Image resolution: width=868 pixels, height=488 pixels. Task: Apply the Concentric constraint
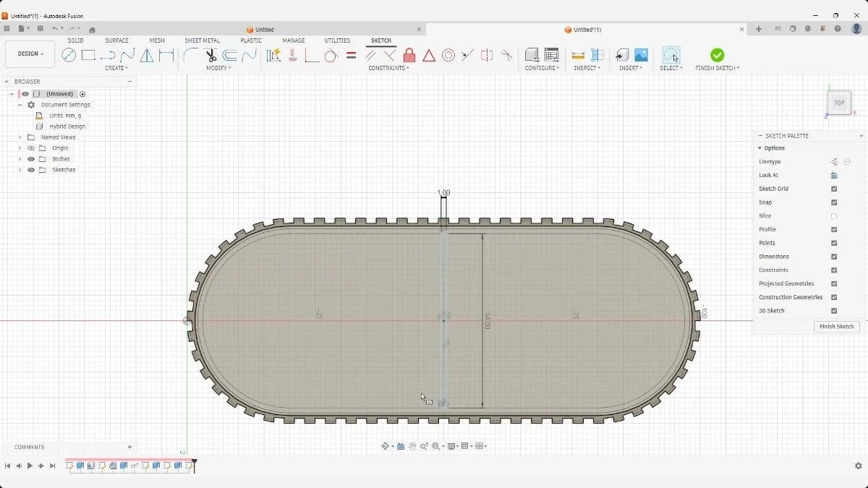point(448,55)
